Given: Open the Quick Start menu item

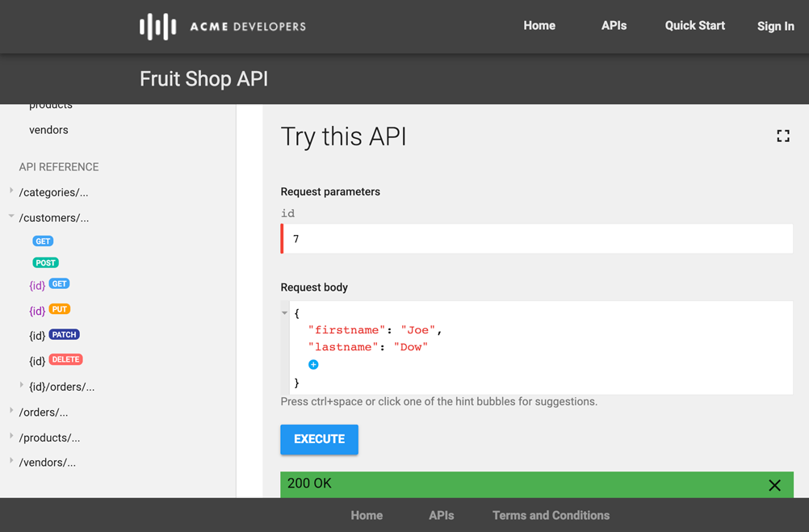Looking at the screenshot, I should pos(694,26).
